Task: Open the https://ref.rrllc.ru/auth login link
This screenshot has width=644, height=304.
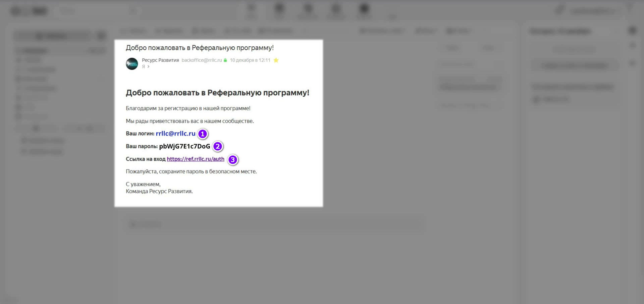Action: pyautogui.click(x=196, y=159)
